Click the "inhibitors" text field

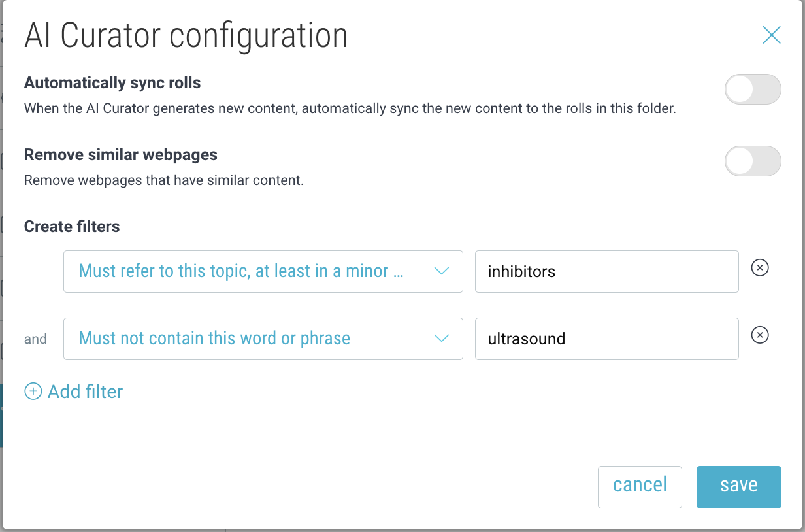[606, 271]
